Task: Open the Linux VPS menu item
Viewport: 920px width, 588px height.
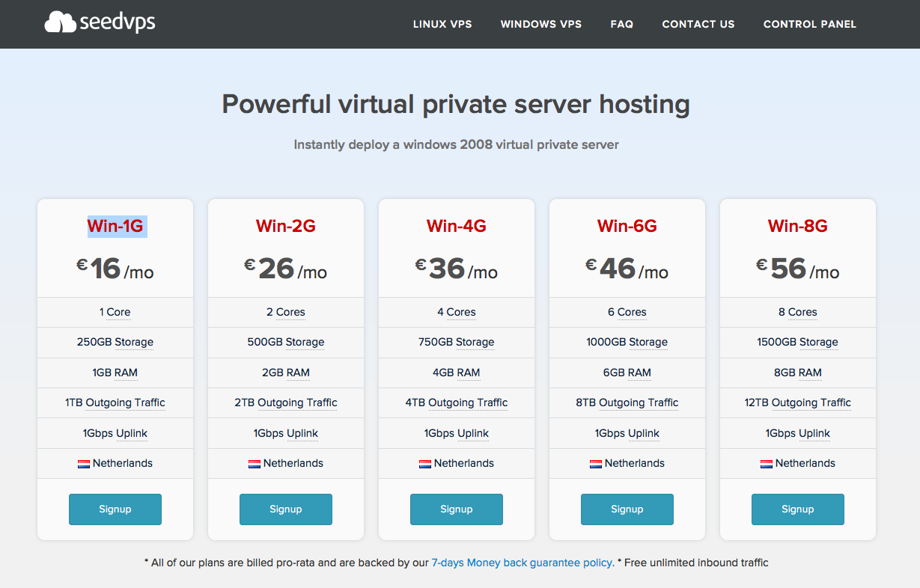Action: (442, 24)
